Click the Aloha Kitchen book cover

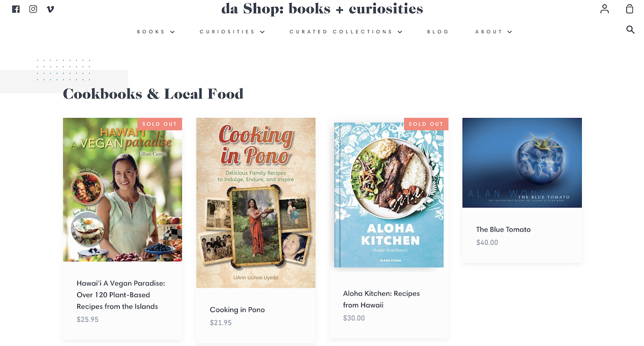point(389,193)
